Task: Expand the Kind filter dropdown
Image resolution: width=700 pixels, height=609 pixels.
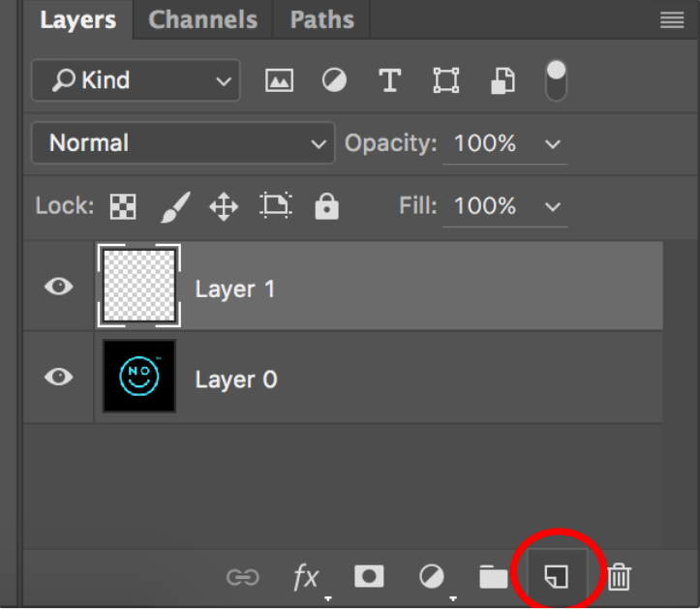Action: tap(135, 80)
